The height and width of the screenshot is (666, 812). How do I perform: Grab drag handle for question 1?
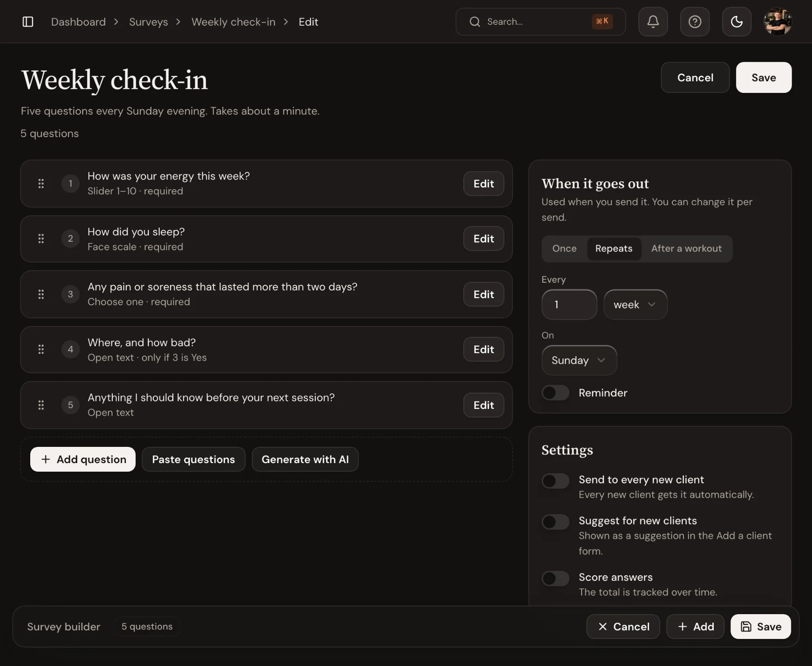[x=41, y=184]
